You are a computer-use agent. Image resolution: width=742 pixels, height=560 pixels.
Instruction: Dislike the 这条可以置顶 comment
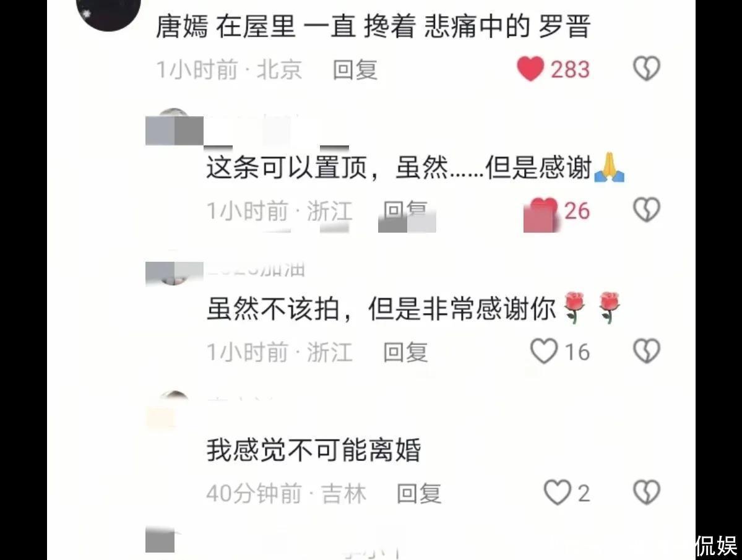point(647,210)
